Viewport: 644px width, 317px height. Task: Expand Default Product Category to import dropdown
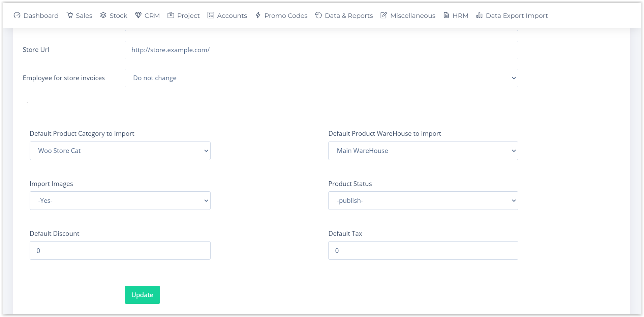120,151
